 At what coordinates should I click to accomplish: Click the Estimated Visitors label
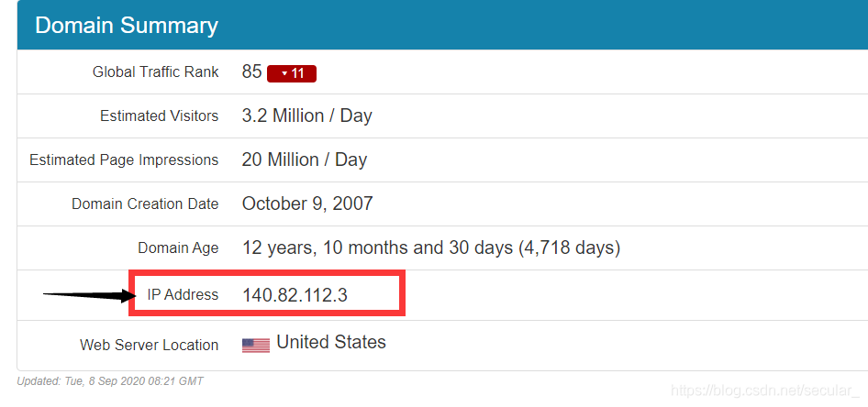(x=160, y=116)
